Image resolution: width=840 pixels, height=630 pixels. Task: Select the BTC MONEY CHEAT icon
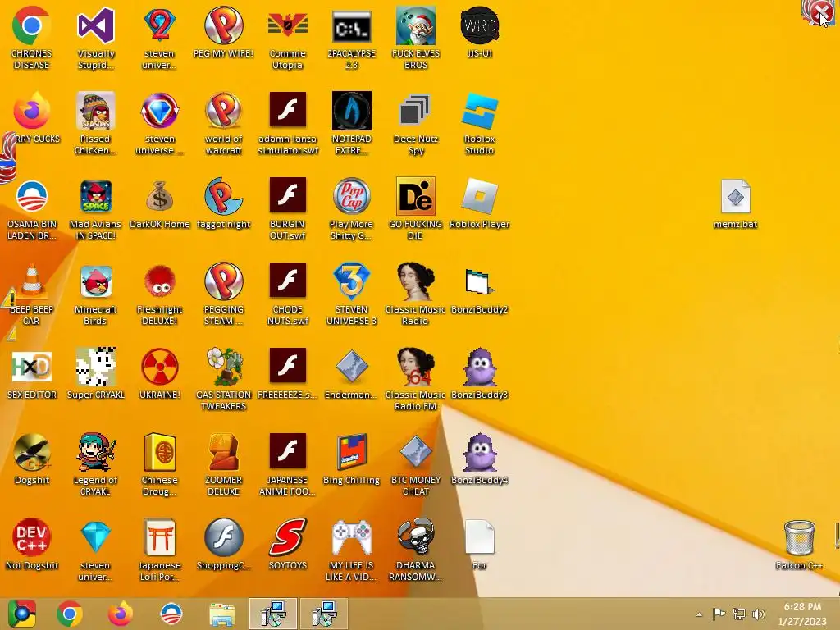point(415,452)
